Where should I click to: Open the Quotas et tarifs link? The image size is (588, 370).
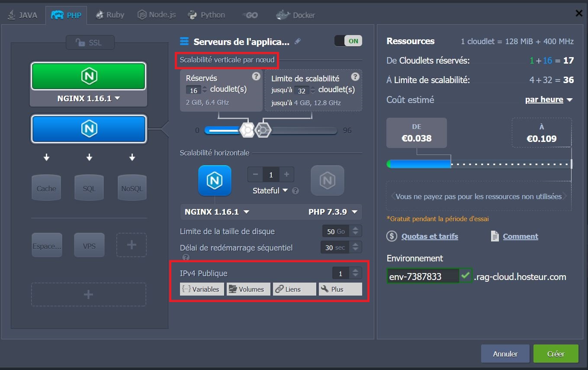click(x=429, y=236)
